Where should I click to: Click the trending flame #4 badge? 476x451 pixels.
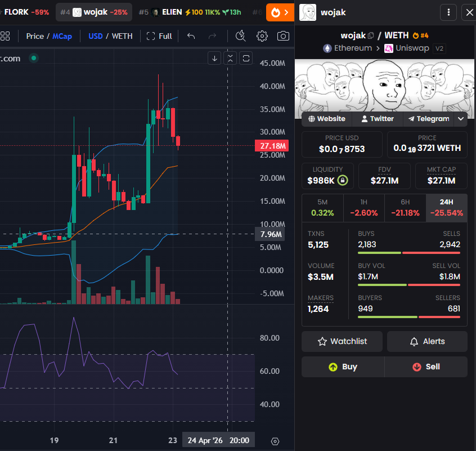[x=420, y=35]
